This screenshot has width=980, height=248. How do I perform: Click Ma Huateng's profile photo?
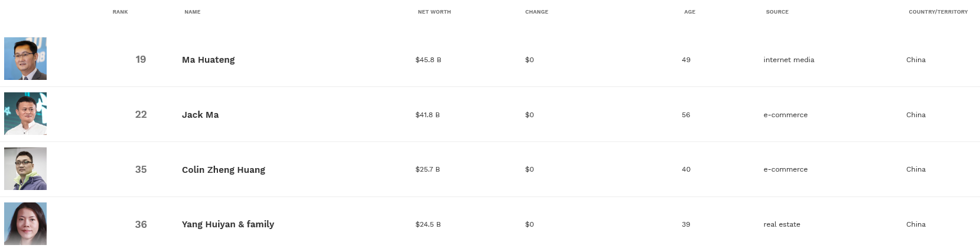(25, 59)
